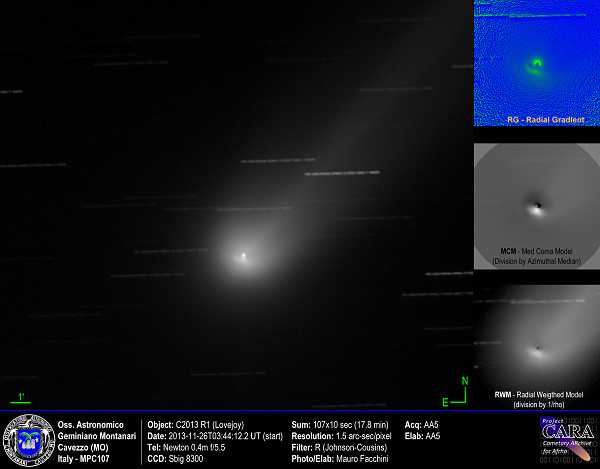Click the 'RWM - Radial Weighted Model' caption
The height and width of the screenshot is (469, 600).
tap(539, 394)
